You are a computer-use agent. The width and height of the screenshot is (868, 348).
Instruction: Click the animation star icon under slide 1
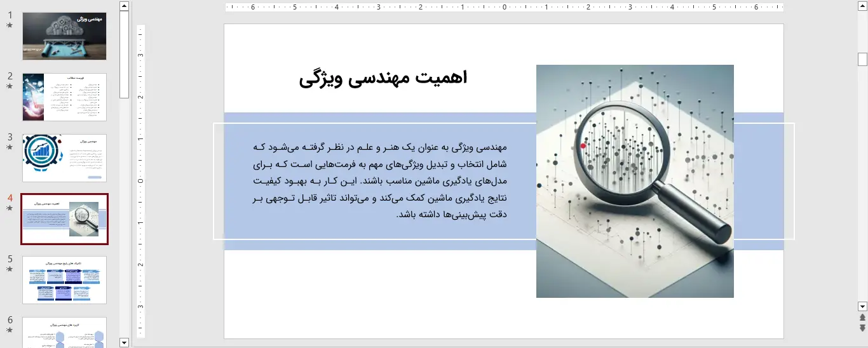pyautogui.click(x=10, y=25)
